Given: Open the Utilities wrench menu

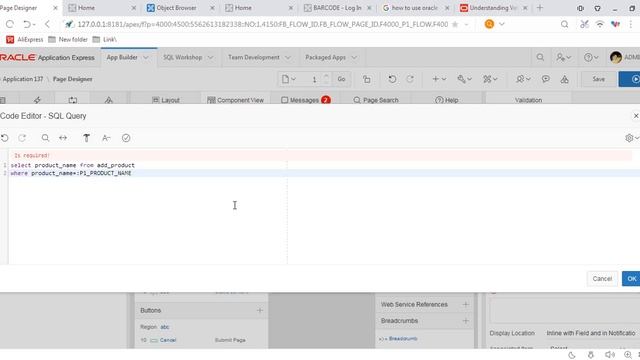Looking at the screenshot, I should [x=464, y=79].
